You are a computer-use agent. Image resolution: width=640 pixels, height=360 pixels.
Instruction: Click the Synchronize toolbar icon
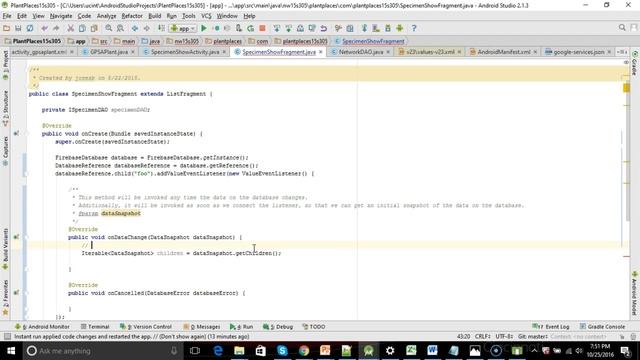[30, 28]
